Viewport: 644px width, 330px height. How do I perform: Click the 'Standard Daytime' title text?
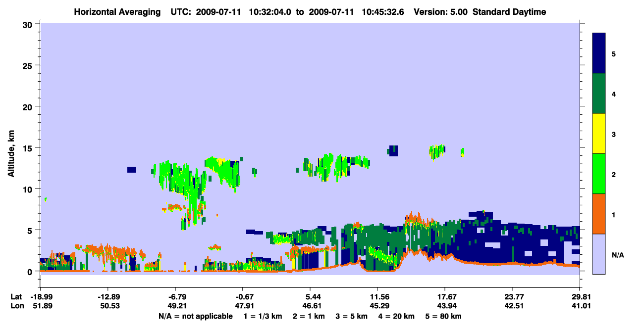point(509,12)
